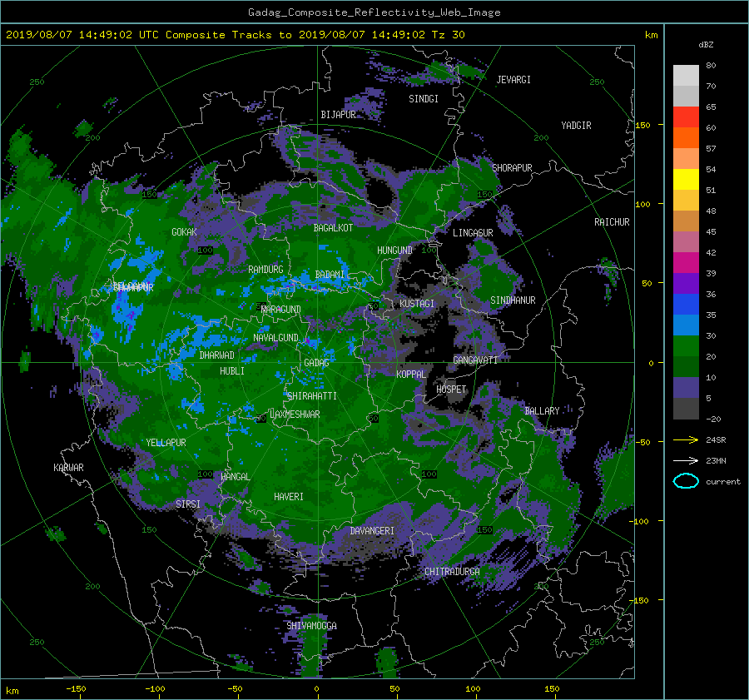Click the BADAMI city label

(x=330, y=275)
